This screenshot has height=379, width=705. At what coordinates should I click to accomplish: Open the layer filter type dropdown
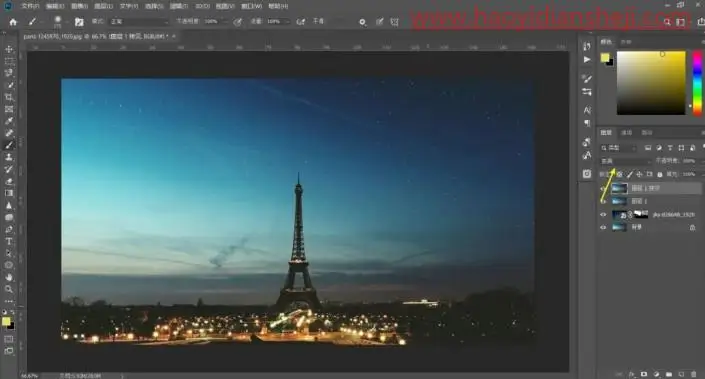(x=619, y=148)
